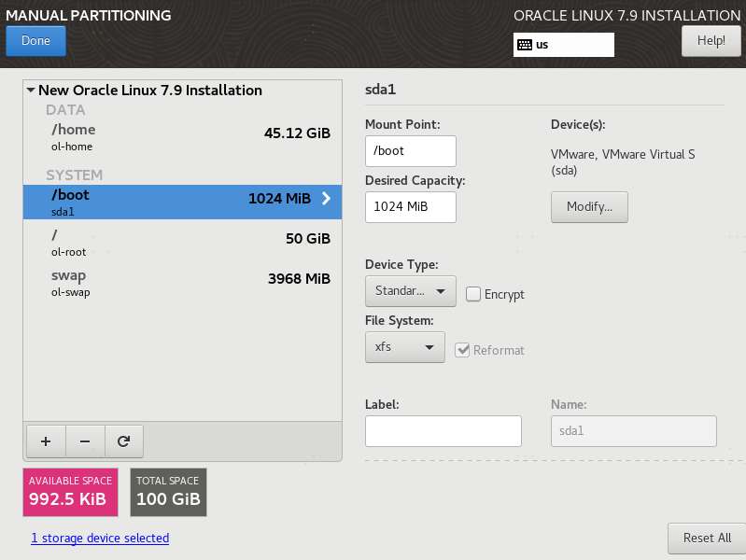
Task: Enable the Encrypt checkbox
Action: 473,294
